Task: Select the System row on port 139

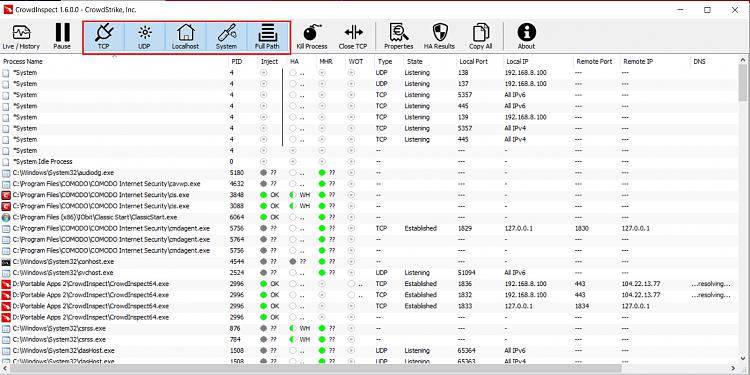Action: 369,117
